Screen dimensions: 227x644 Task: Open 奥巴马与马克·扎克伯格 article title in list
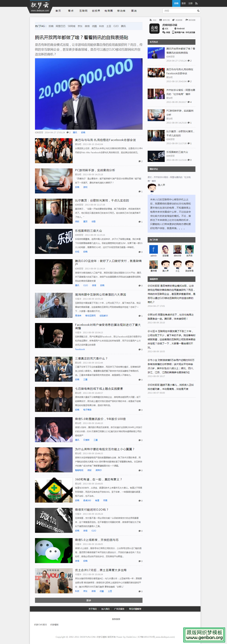pyautogui.click(x=105, y=140)
